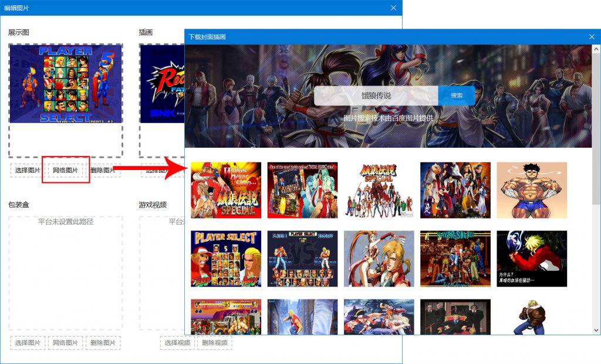Click the 删除视频 button

point(214,342)
